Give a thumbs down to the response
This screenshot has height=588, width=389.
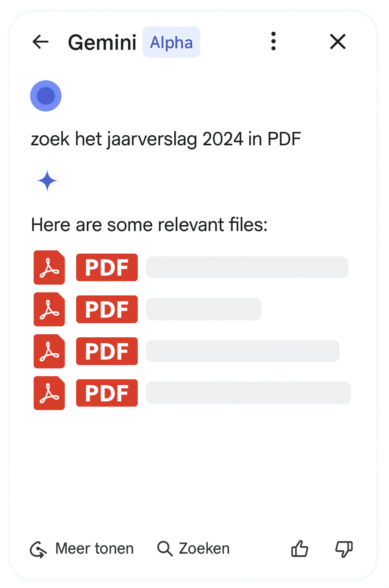click(x=344, y=548)
